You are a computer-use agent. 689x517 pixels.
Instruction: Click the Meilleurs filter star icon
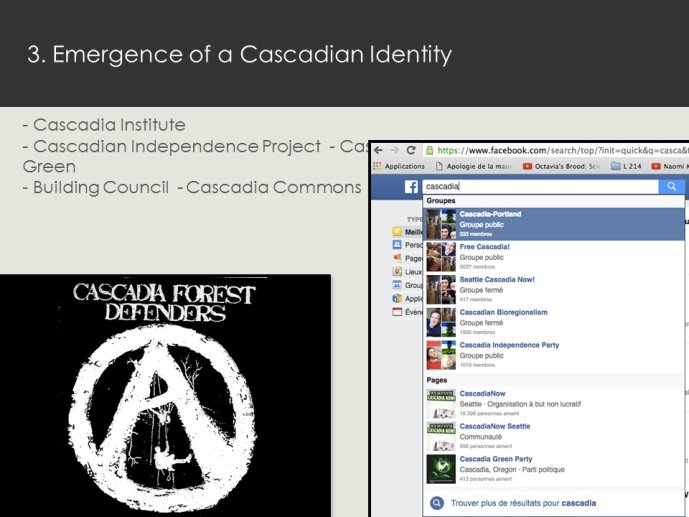(397, 231)
